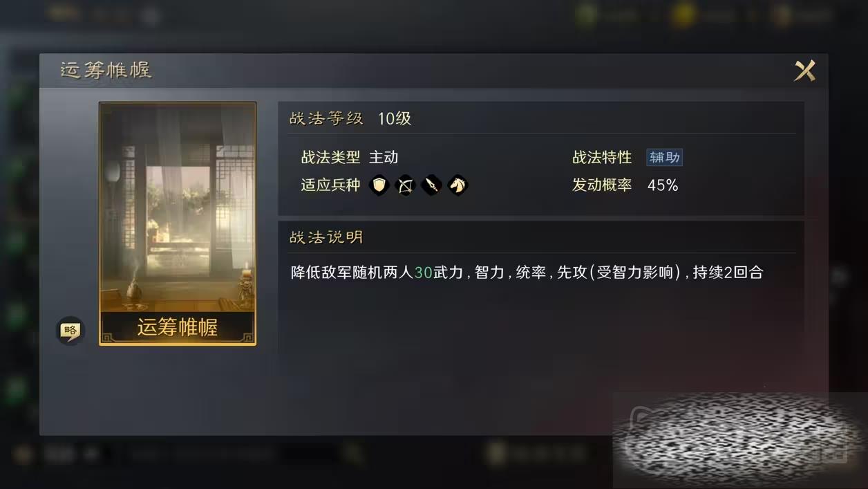Screen dimensions: 868x489
Task: Tap the shield infantry troop icon
Action: (379, 185)
